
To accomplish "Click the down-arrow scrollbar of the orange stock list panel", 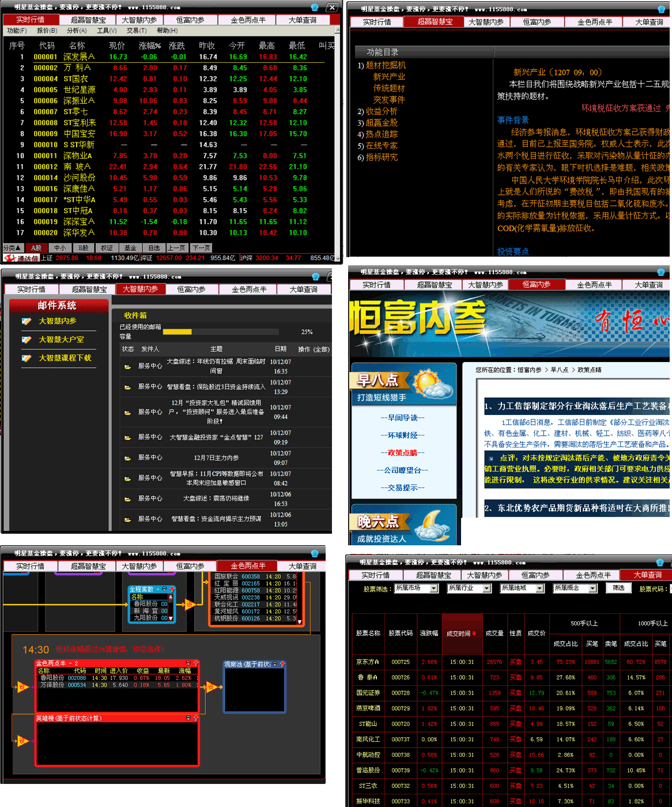I will [300, 621].
